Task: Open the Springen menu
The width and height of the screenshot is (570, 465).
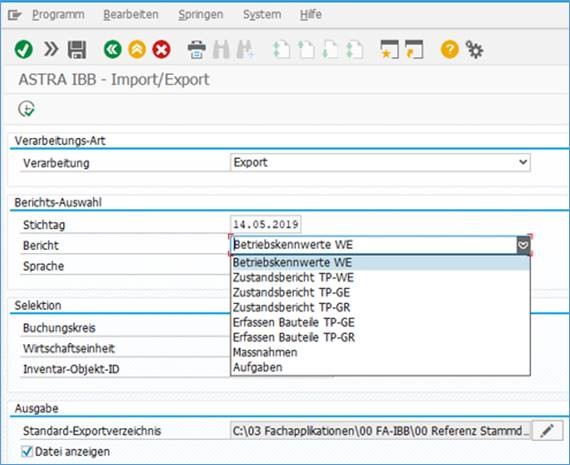Action: 201,15
